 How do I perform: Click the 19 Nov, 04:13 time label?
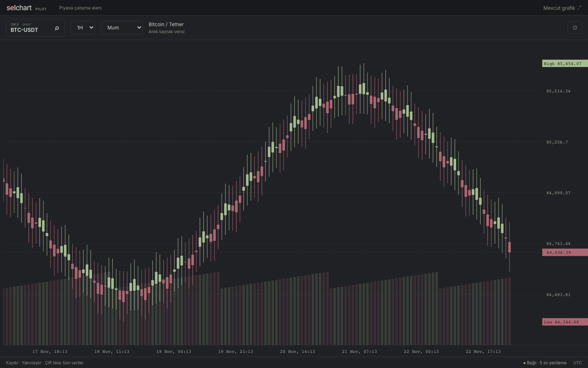174,352
